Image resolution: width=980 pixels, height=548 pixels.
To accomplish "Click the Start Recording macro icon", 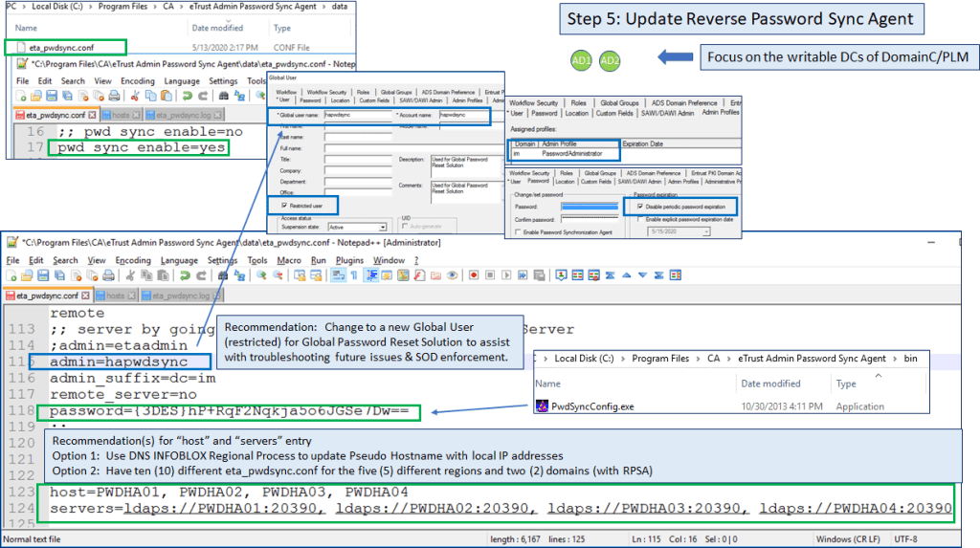I will tap(475, 275).
